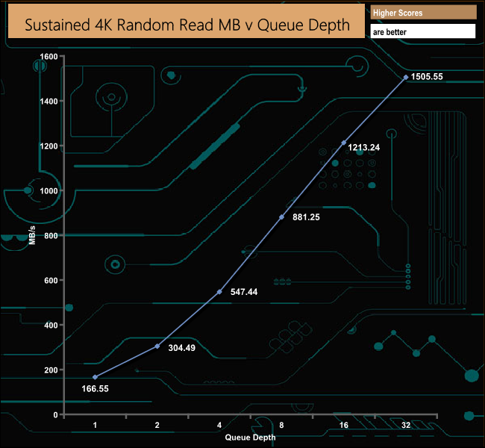Image resolution: width=485 pixels, height=448 pixels.
Task: Click the data point marker at queue depth 8
Action: pos(281,217)
